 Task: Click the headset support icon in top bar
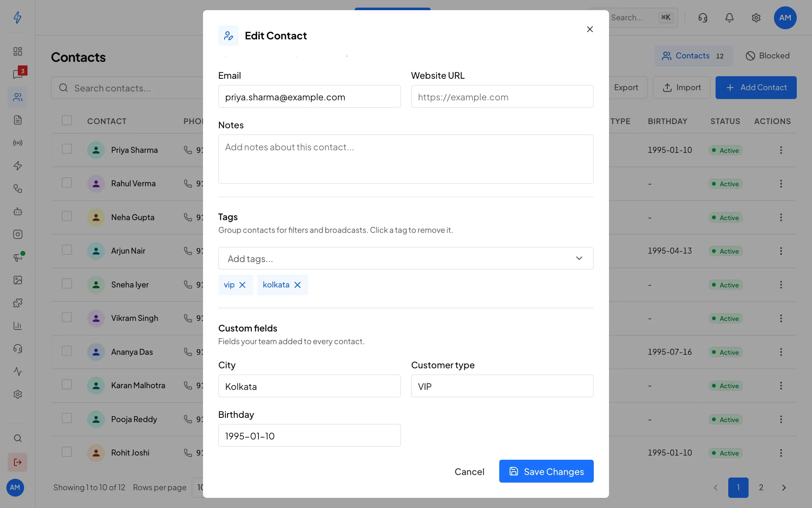coord(703,18)
